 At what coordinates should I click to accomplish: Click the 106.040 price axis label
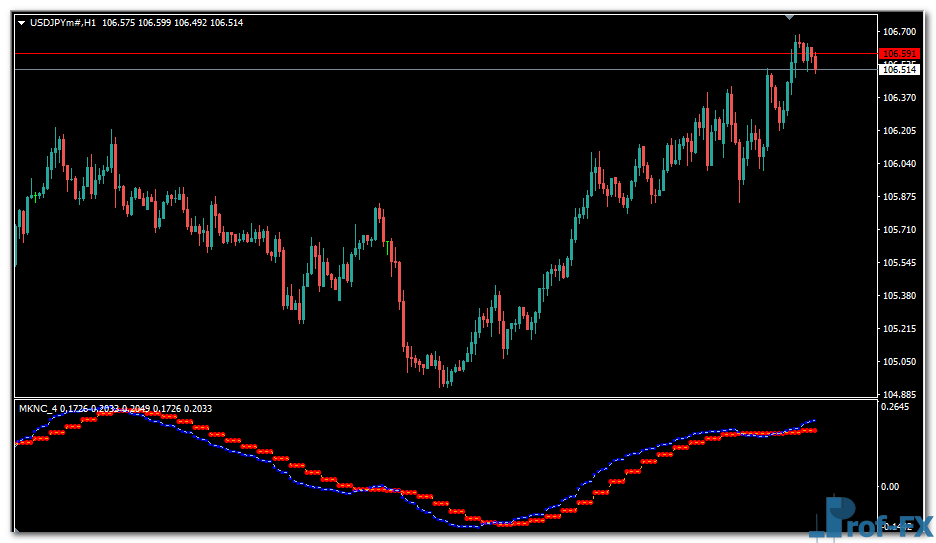[899, 164]
